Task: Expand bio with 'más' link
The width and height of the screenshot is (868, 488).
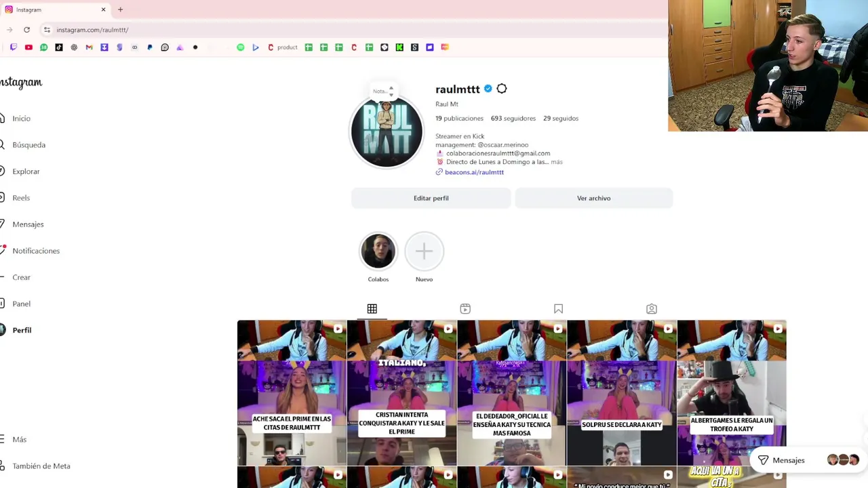Action: (x=557, y=162)
